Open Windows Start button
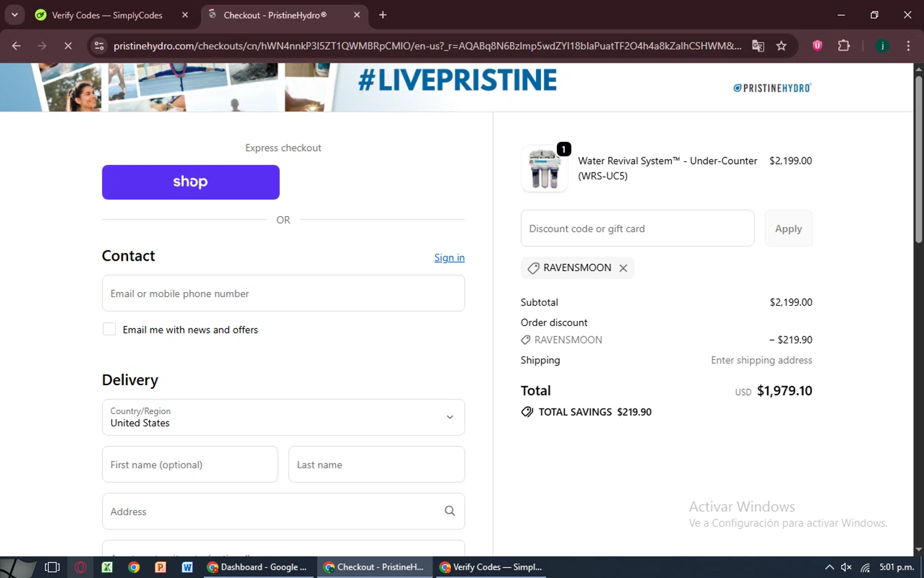Image resolution: width=924 pixels, height=578 pixels. [19, 567]
